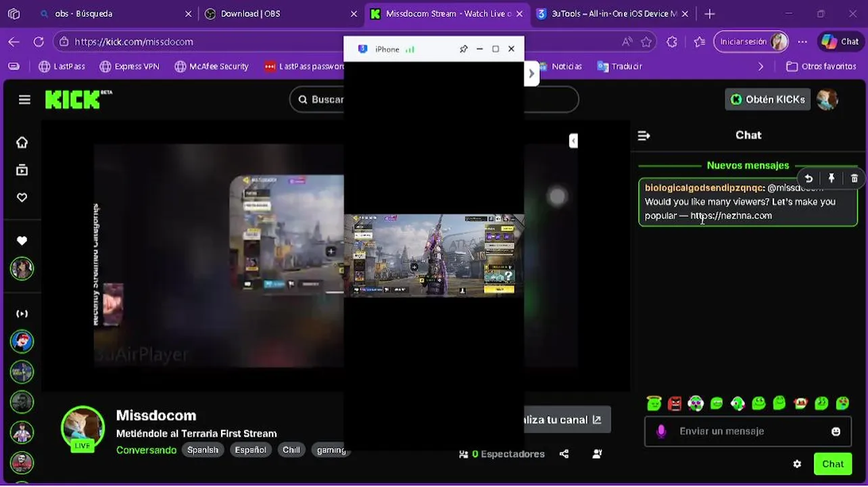Switch to the 3uTools tab
This screenshot has width=868, height=487.
(x=612, y=14)
